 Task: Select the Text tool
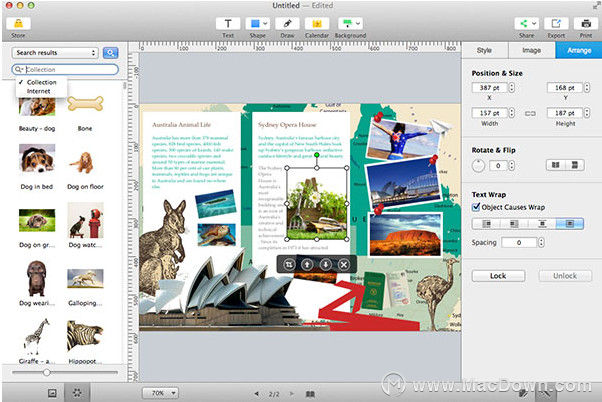point(228,24)
